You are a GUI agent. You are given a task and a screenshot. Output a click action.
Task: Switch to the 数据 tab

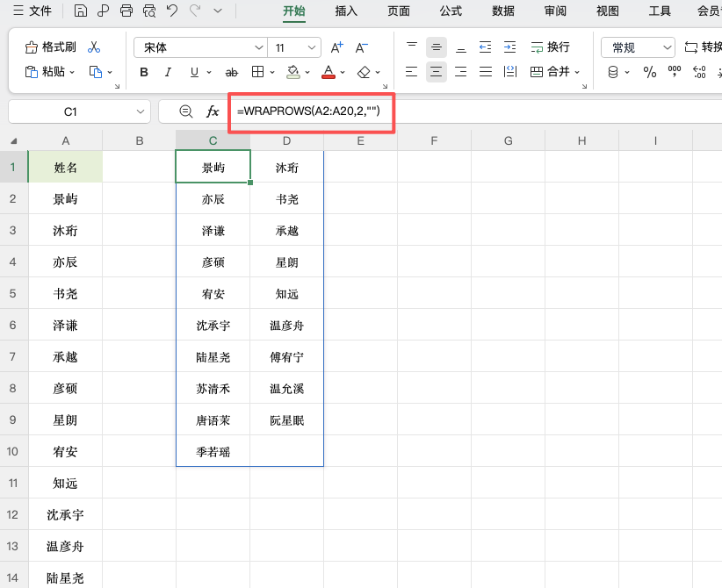502,11
